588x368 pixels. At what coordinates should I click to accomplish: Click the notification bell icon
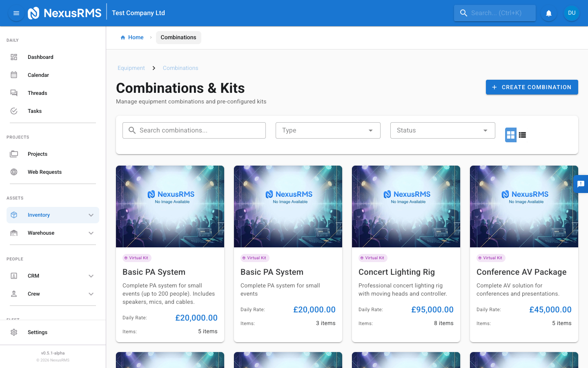coord(548,13)
